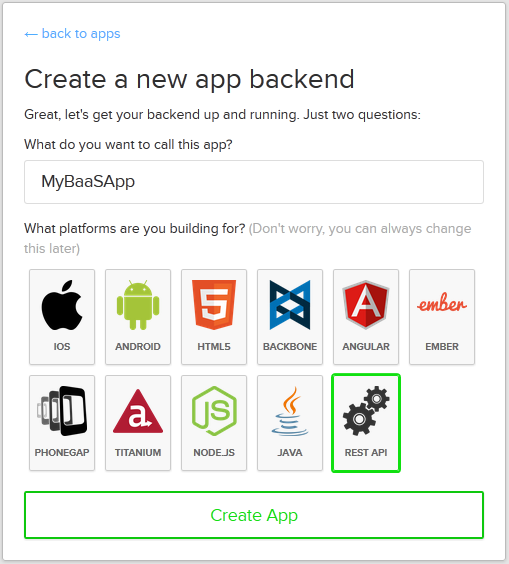Focus the app name field containing MyBaaSApp
This screenshot has width=509, height=564.
254,182
